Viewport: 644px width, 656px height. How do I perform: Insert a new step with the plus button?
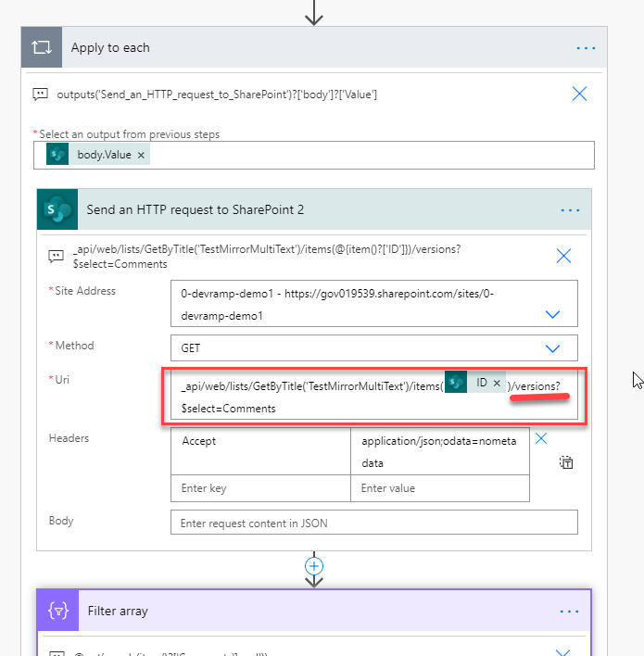pos(314,566)
